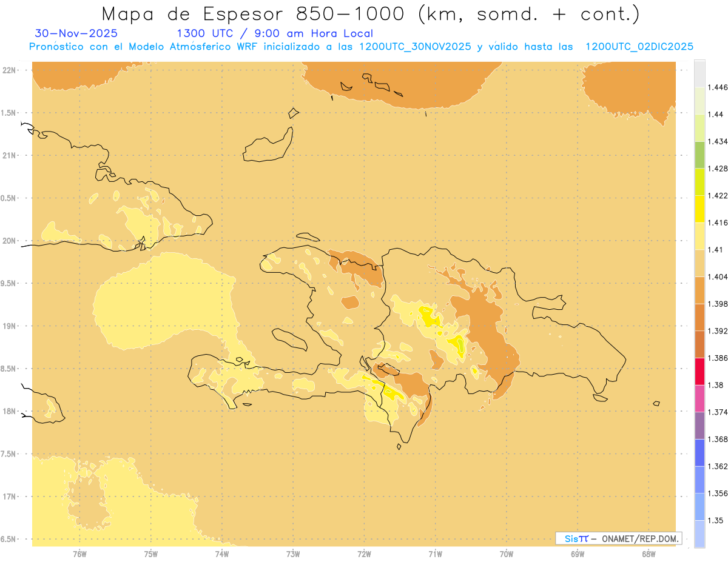Click the 1.398 colorbar value
Screen dimensions: 728x562
[x=718, y=304]
